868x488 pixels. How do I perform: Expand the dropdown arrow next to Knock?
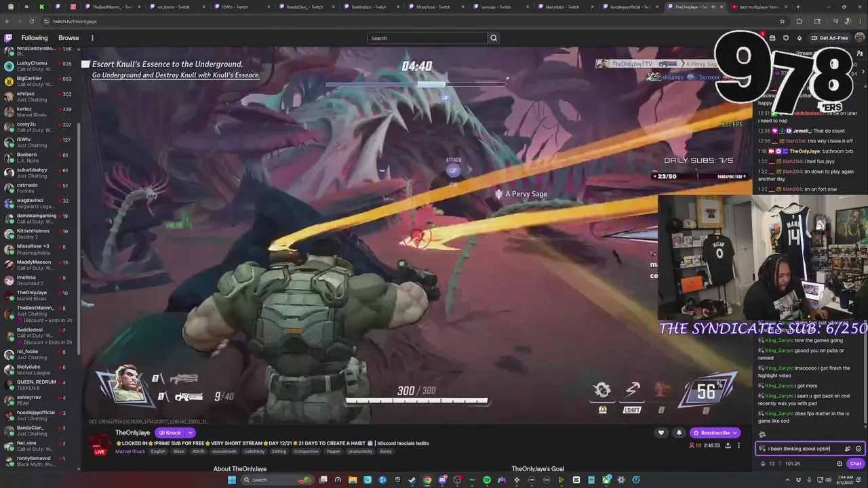pyautogui.click(x=191, y=432)
